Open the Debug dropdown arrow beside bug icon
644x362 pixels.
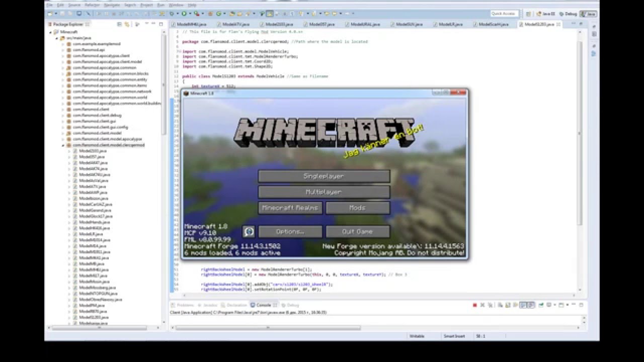point(178,14)
